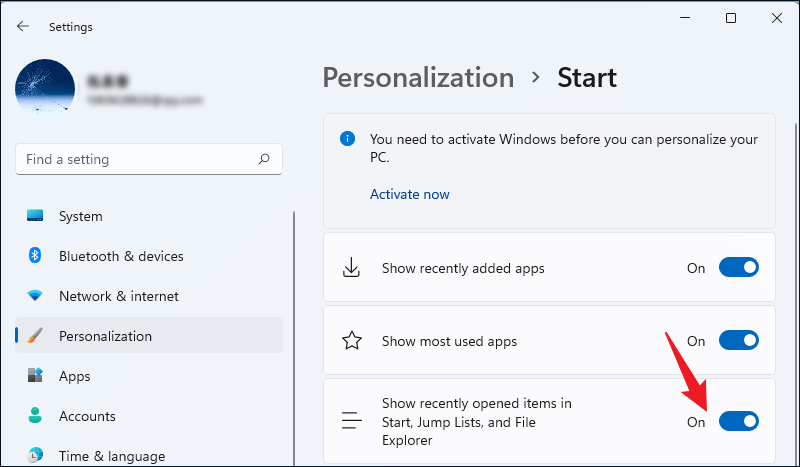Screen dimensions: 800x467
Task: Click the Show most used apps label
Action: click(x=449, y=341)
